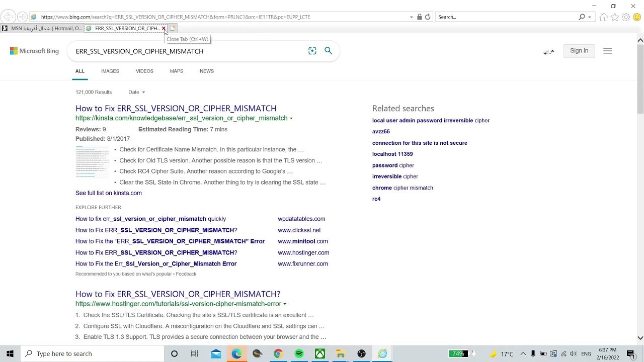Switch to the IMAGES search tab
Viewport: 644px width, 362px height.
click(110, 71)
